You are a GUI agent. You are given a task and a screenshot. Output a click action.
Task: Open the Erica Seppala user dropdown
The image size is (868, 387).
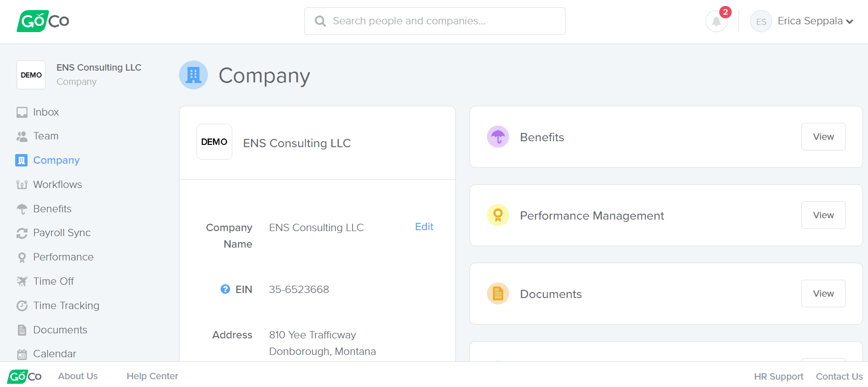tap(815, 21)
